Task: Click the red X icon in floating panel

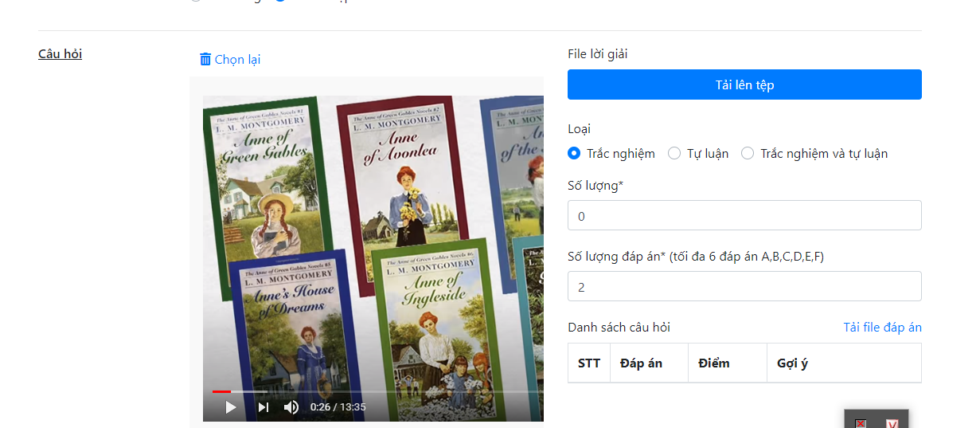Action: coord(861,423)
